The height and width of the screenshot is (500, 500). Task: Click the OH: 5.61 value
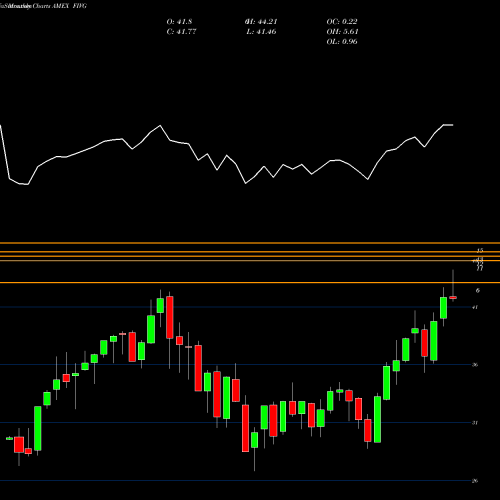[342, 32]
